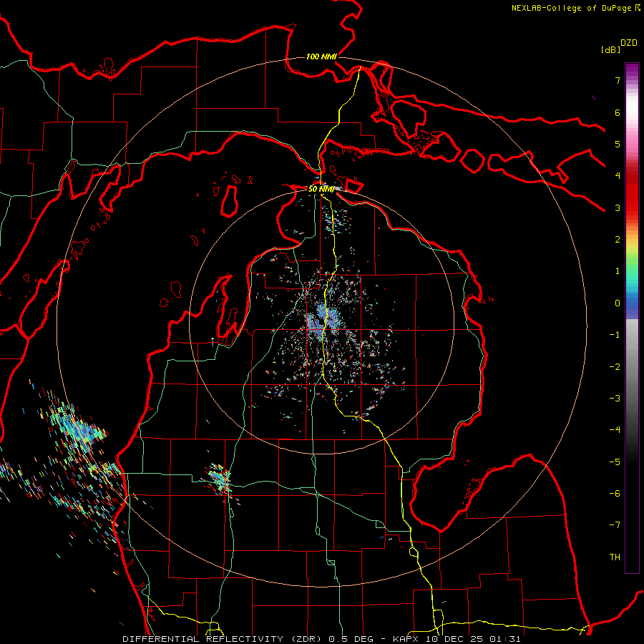Select the positive 7 dB scale label

click(x=618, y=80)
